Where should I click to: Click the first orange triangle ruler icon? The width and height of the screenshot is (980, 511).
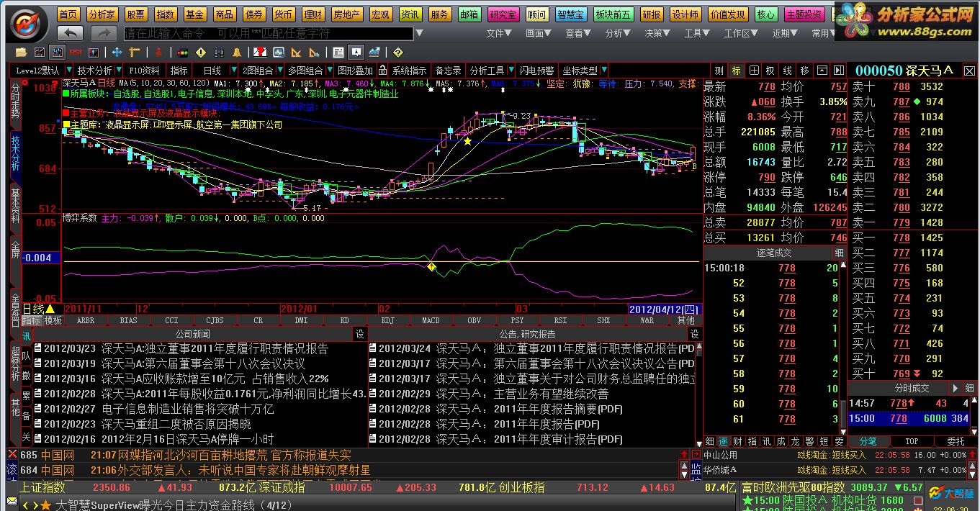295,53
